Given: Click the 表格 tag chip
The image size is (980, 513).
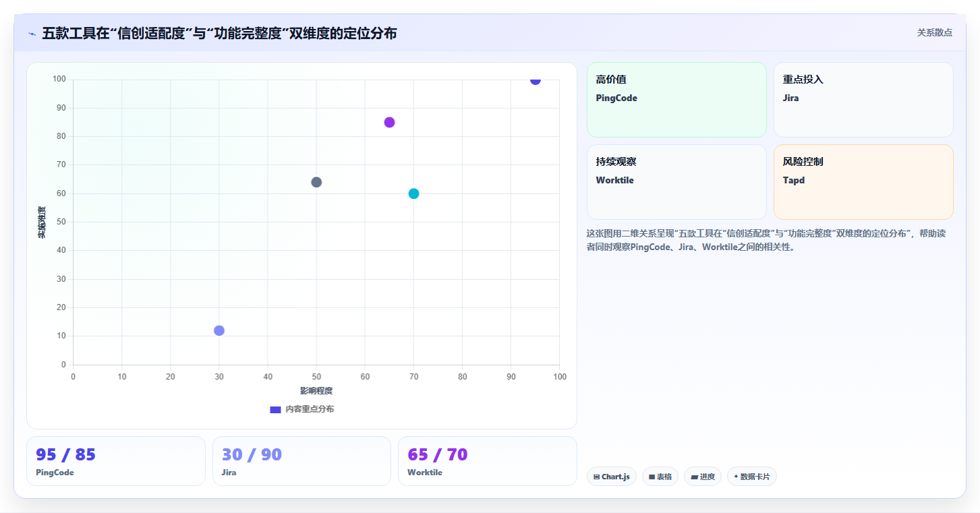Looking at the screenshot, I should click(660, 477).
